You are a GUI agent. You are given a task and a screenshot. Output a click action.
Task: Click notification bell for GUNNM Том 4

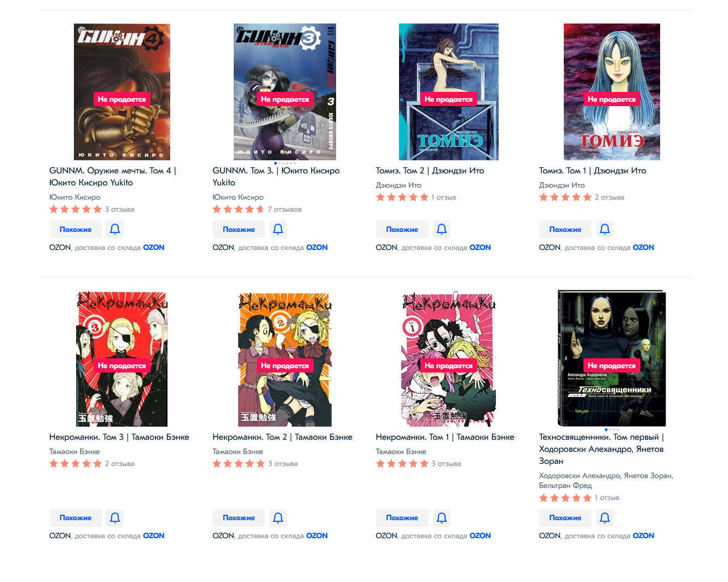pos(115,229)
